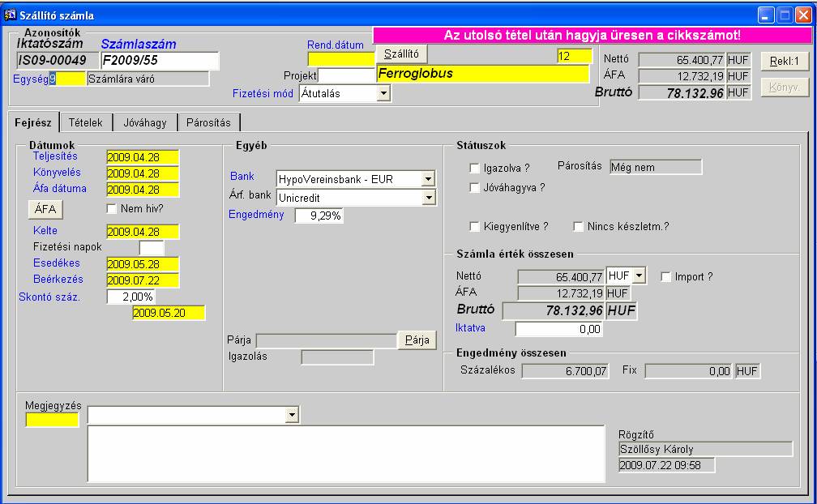
Task: Select the Párosítás tab
Action: tap(208, 123)
